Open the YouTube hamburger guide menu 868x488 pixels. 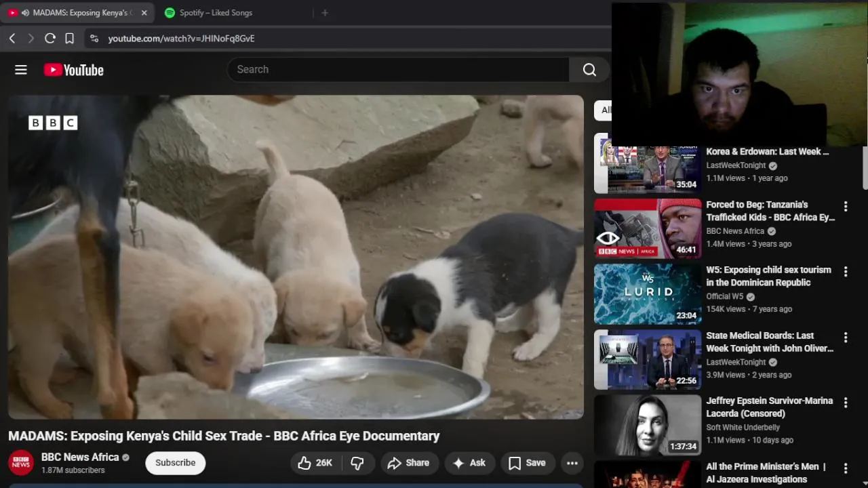[x=21, y=70]
